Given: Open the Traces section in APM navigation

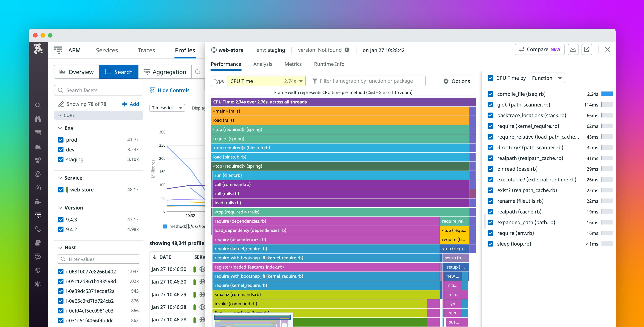Looking at the screenshot, I should 146,50.
